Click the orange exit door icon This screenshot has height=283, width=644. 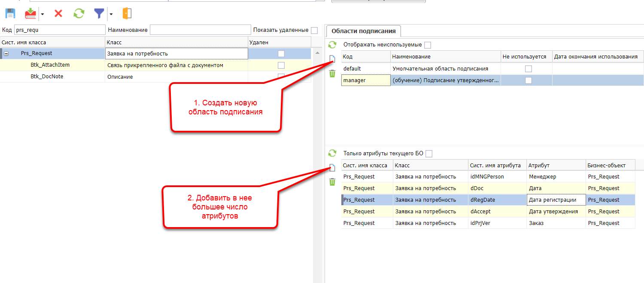pyautogui.click(x=127, y=13)
